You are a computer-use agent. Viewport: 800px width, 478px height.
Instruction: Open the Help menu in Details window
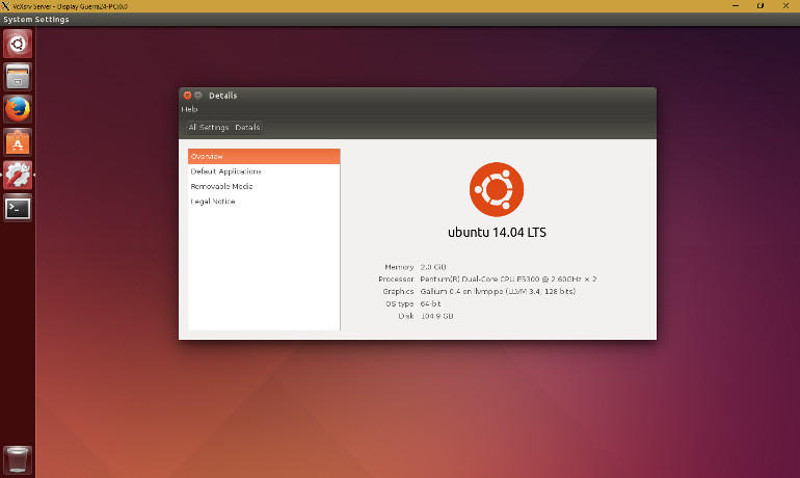(x=189, y=109)
